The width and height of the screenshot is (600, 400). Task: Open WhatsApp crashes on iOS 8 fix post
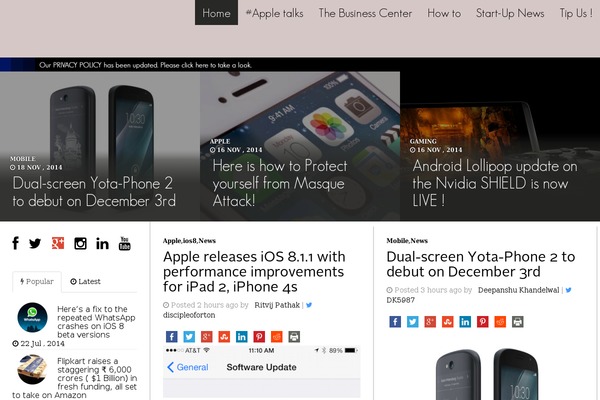96,322
